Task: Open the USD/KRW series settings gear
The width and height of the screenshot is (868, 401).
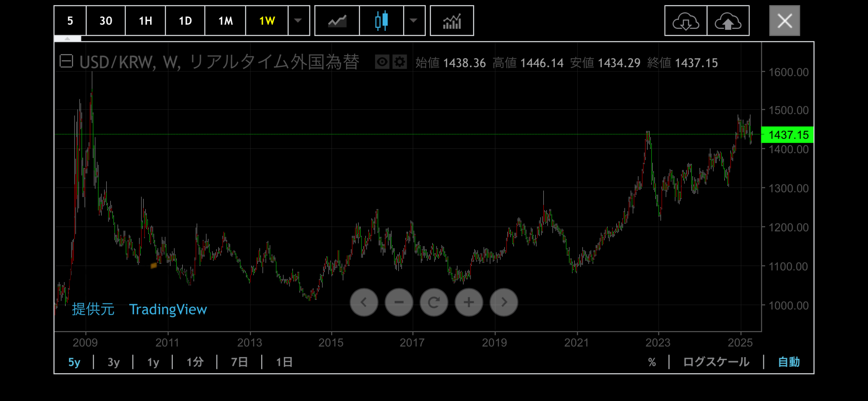Action: (x=399, y=62)
